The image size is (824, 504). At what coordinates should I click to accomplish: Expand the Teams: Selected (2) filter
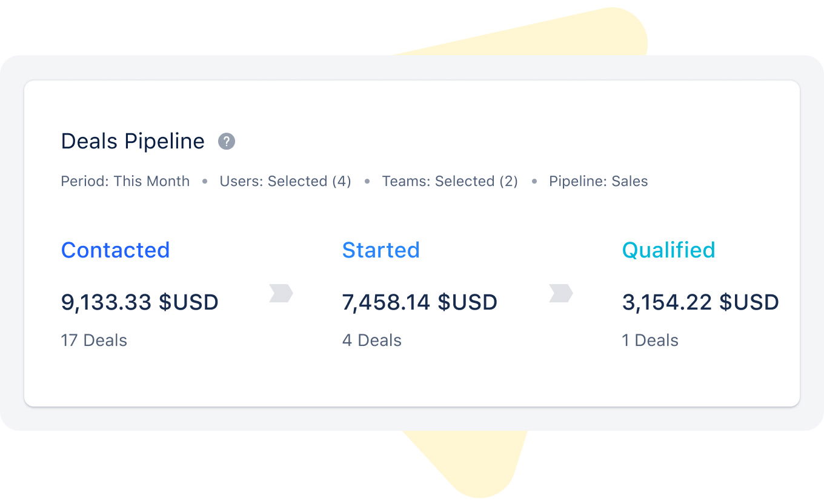click(x=450, y=181)
